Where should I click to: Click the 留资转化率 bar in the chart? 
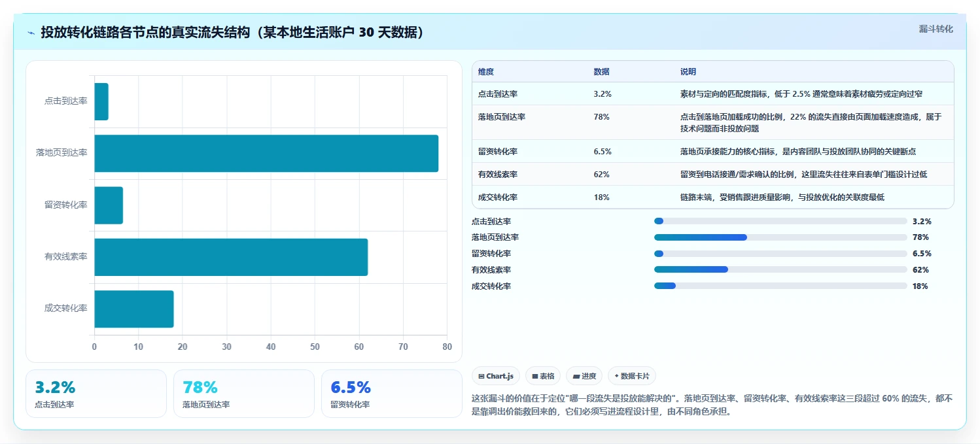(109, 205)
